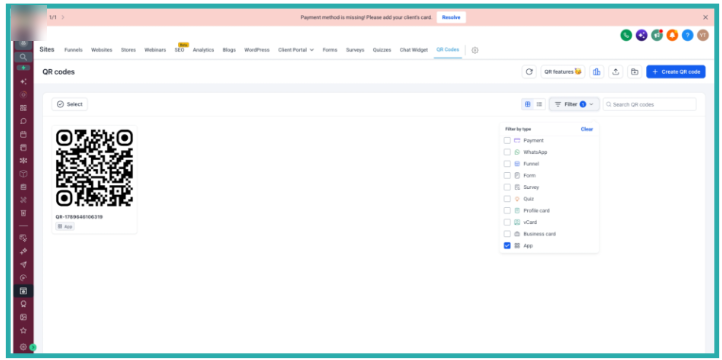Expand the Client Portal dropdown
722x360 pixels.
pos(296,50)
